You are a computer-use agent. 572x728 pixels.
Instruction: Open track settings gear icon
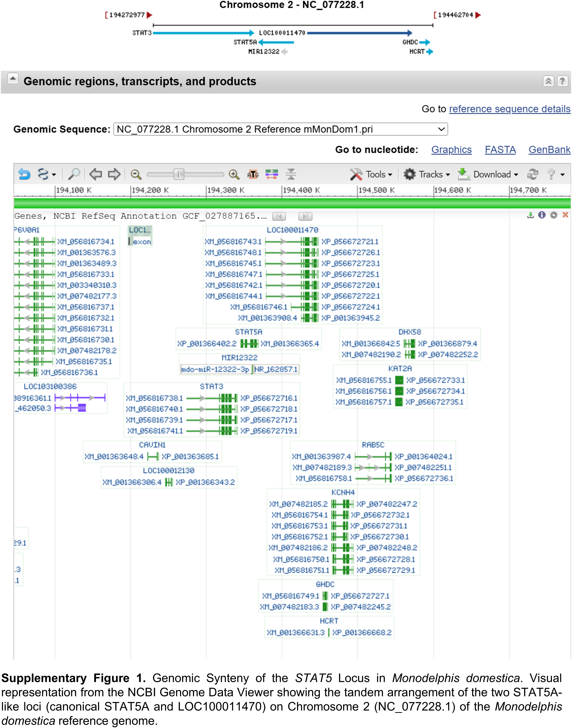click(x=554, y=215)
